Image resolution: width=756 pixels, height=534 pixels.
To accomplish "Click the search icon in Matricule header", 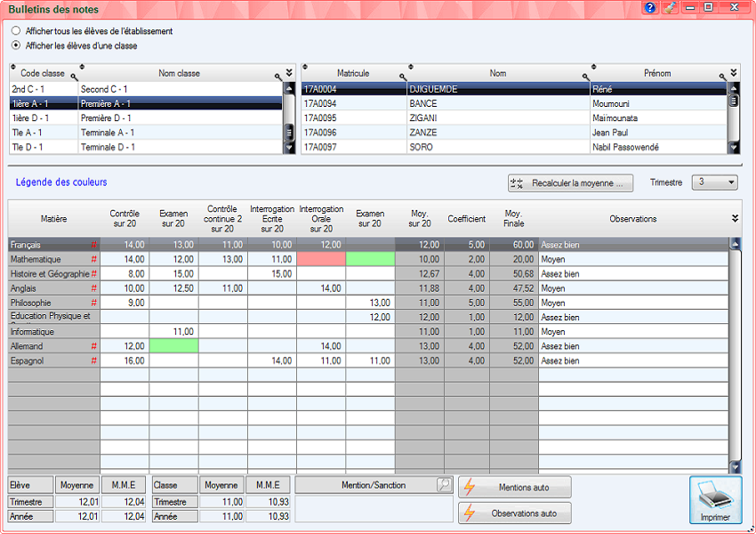I will pyautogui.click(x=403, y=77).
